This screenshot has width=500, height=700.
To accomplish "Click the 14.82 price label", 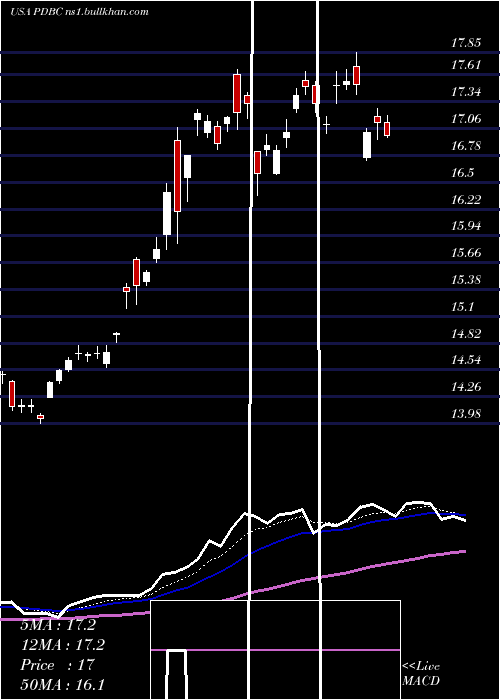I will [466, 333].
